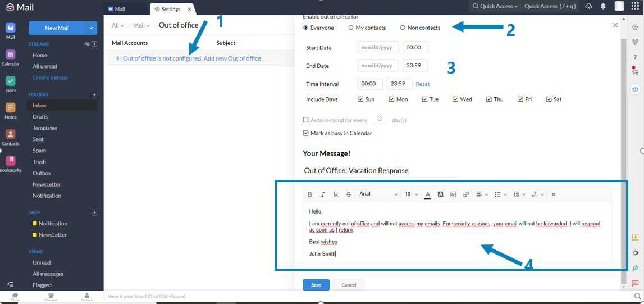
Task: Open the apps grid launcher
Action: tap(635, 6)
